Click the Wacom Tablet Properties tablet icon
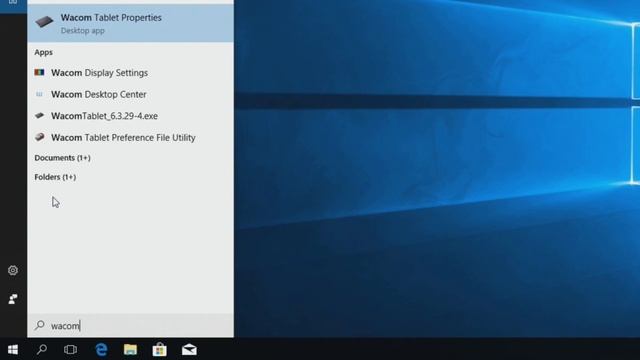 pyautogui.click(x=44, y=22)
